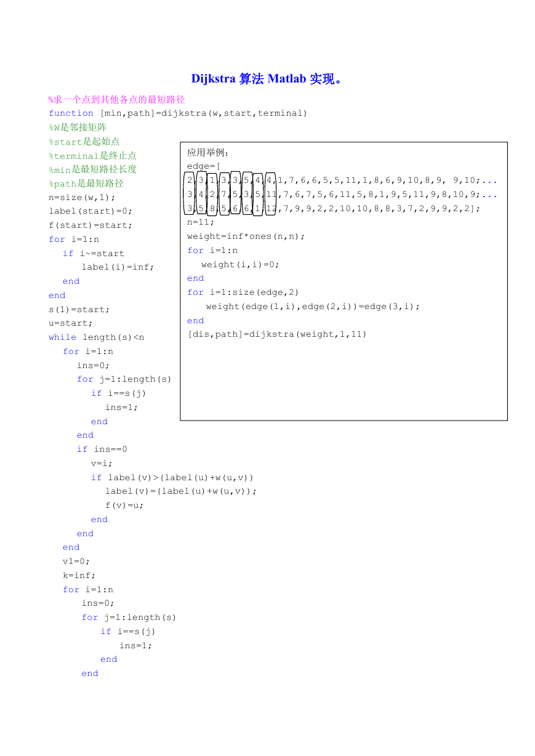
Task: Click the comment "%start是起始点"
Action: tap(84, 142)
